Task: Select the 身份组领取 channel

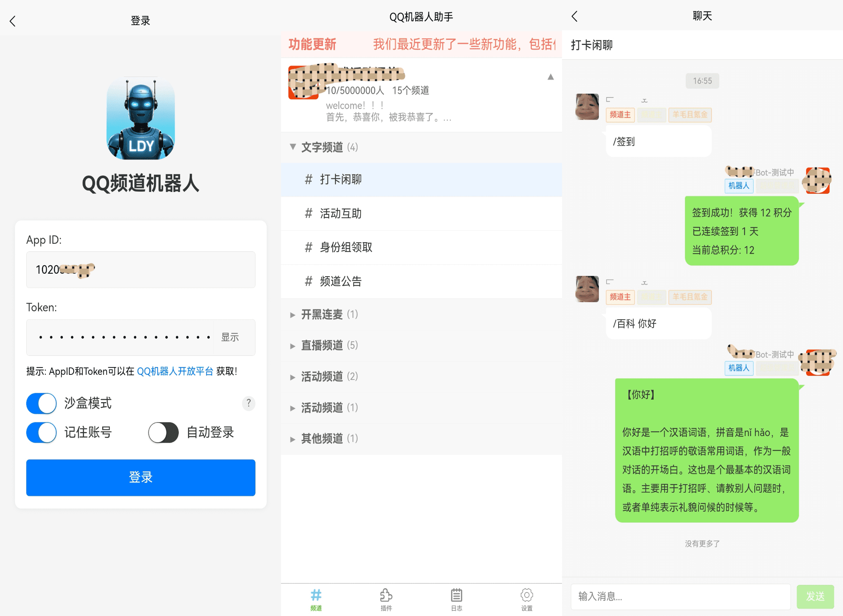Action: [x=421, y=247]
